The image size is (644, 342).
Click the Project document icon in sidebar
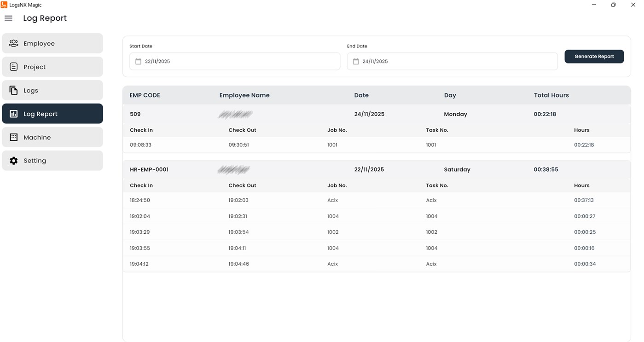14,67
